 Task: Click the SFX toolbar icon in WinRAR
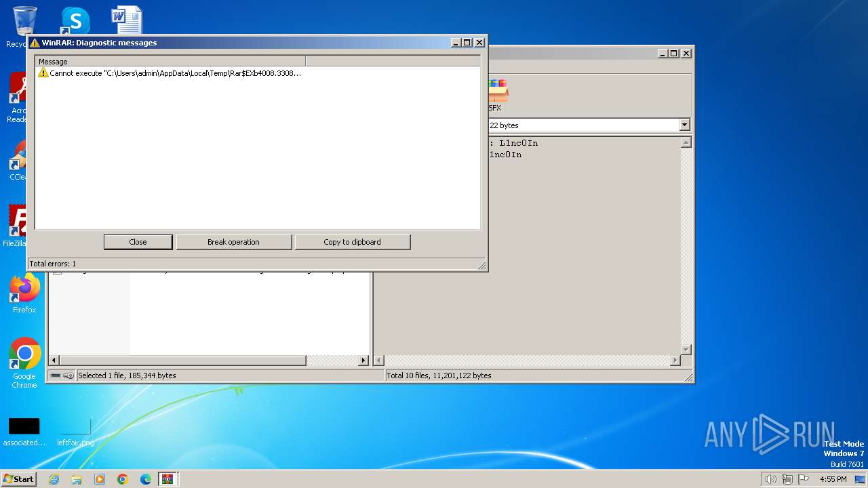pos(497,96)
